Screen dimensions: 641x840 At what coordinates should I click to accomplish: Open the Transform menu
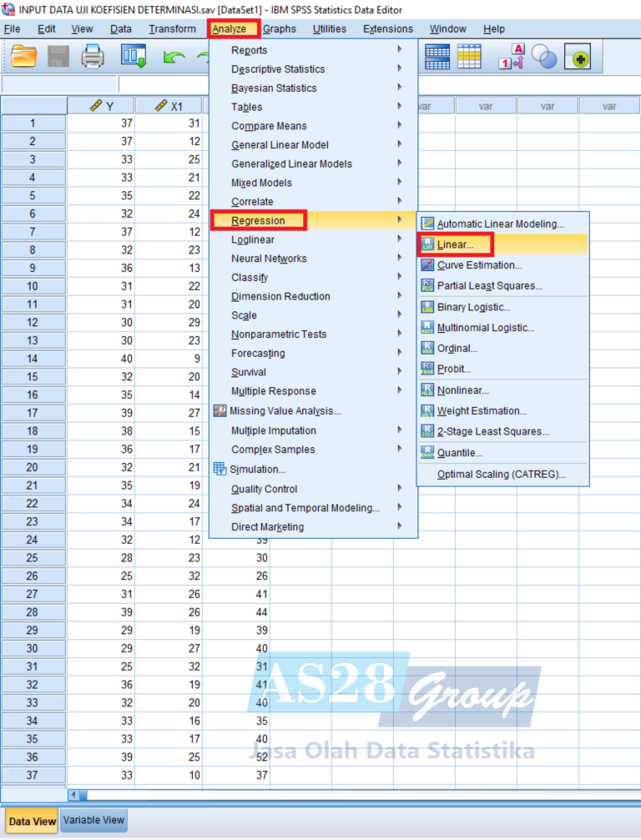point(172,28)
